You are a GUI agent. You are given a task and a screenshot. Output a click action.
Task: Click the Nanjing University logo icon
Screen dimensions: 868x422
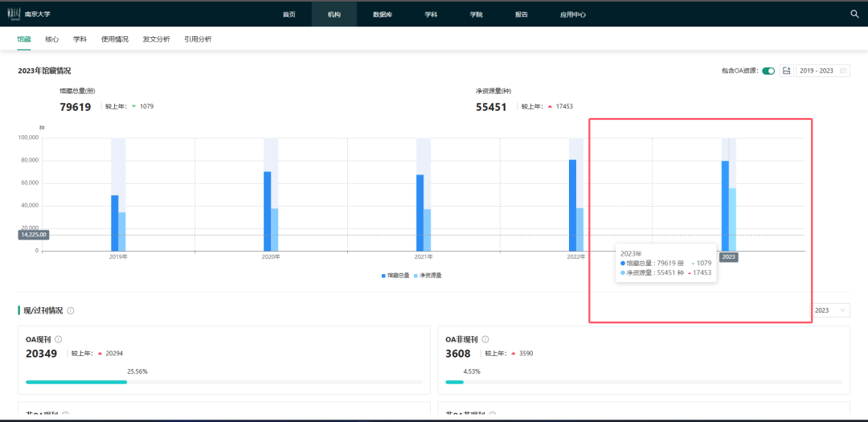[14, 14]
